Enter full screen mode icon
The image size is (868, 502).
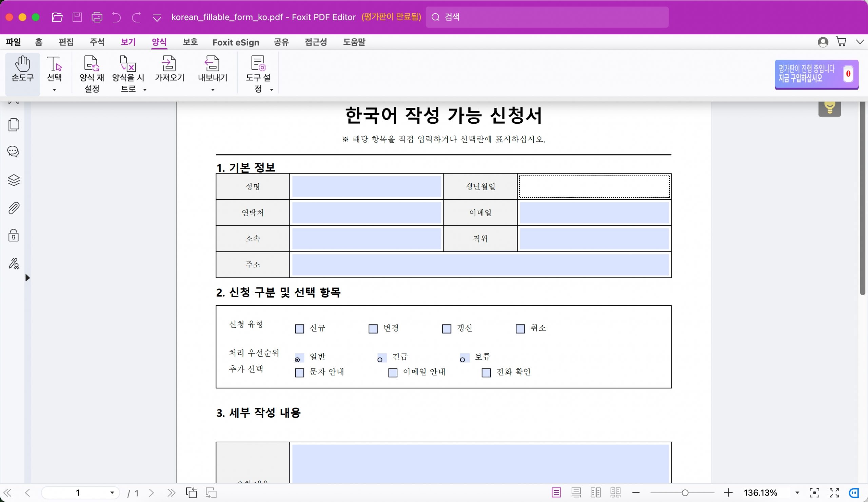834,493
